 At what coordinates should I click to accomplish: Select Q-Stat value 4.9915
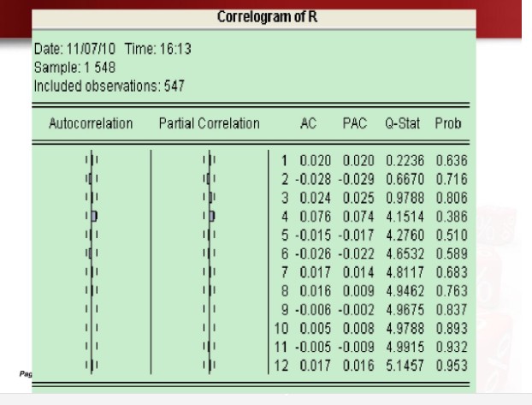(x=405, y=347)
